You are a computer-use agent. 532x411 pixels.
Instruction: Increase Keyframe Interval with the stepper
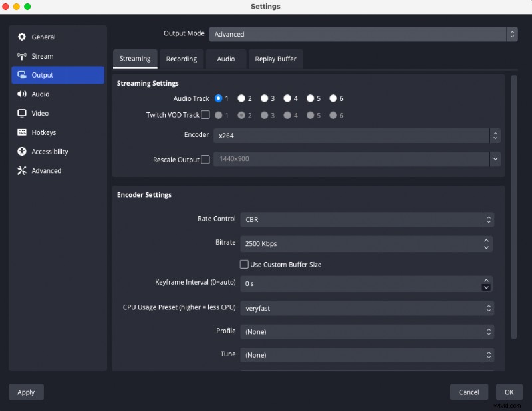click(487, 281)
